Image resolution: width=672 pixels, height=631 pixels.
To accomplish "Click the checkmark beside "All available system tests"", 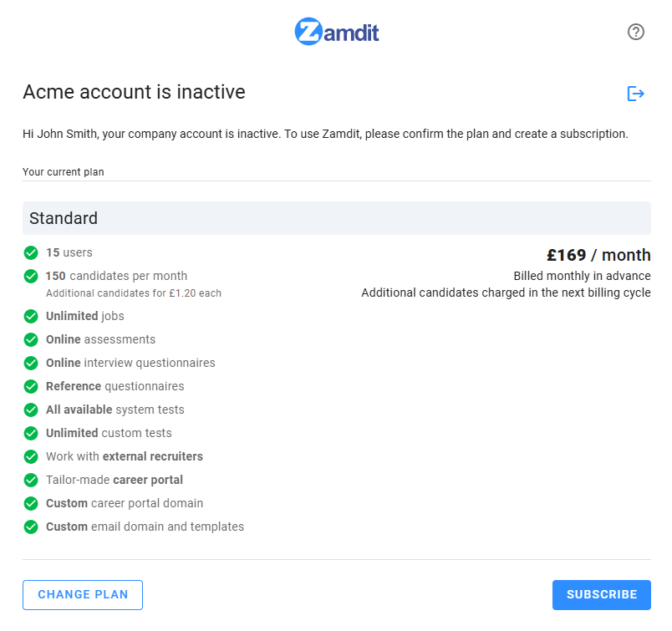I will point(31,410).
